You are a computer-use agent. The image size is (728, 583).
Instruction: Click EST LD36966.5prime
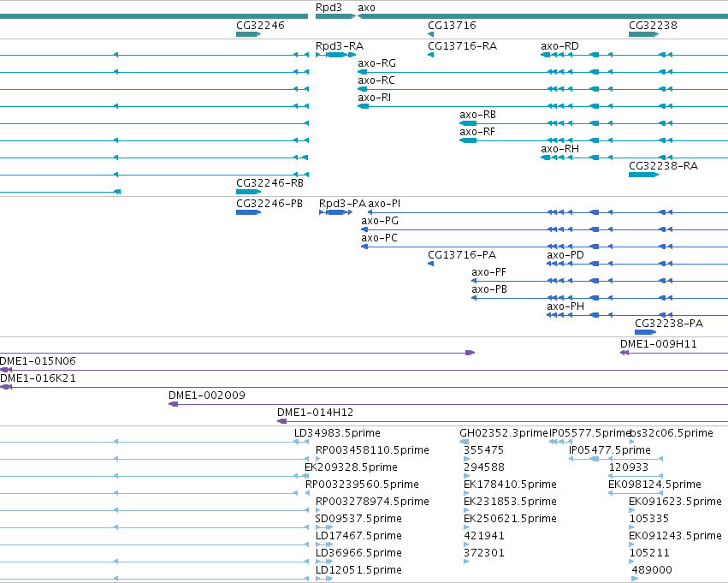[x=358, y=554]
